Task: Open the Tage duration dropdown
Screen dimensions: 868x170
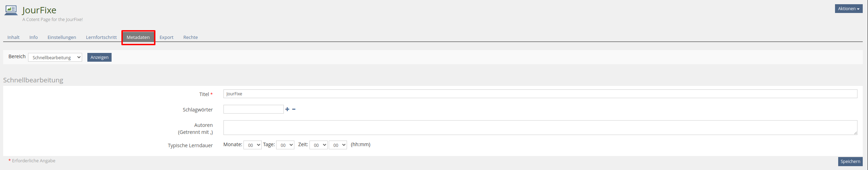Action: click(x=285, y=145)
